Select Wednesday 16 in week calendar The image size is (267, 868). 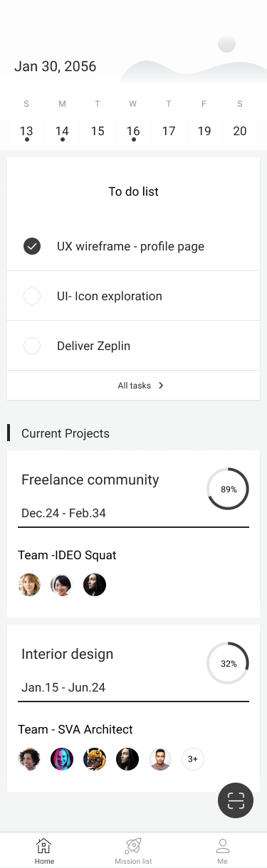pyautogui.click(x=133, y=131)
